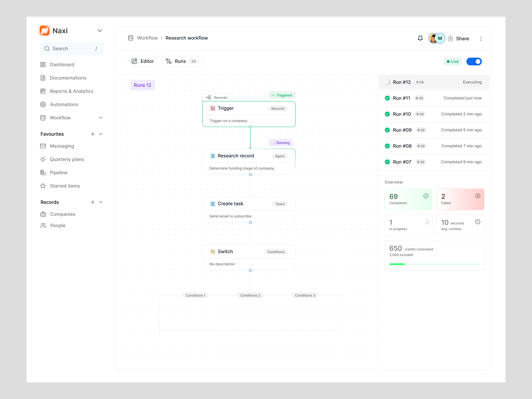The image size is (532, 399).
Task: Click the Naxi logo icon
Action: pyautogui.click(x=44, y=31)
